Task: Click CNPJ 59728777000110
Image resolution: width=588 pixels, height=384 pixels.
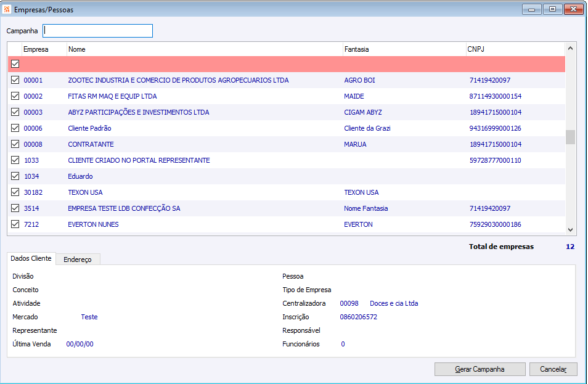Action: pyautogui.click(x=496, y=160)
